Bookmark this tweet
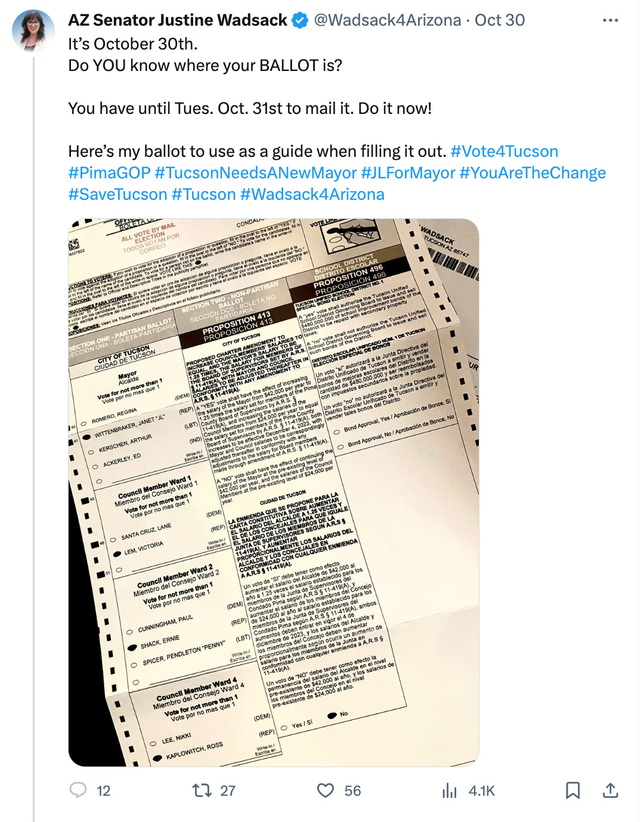This screenshot has height=822, width=644. (x=572, y=790)
